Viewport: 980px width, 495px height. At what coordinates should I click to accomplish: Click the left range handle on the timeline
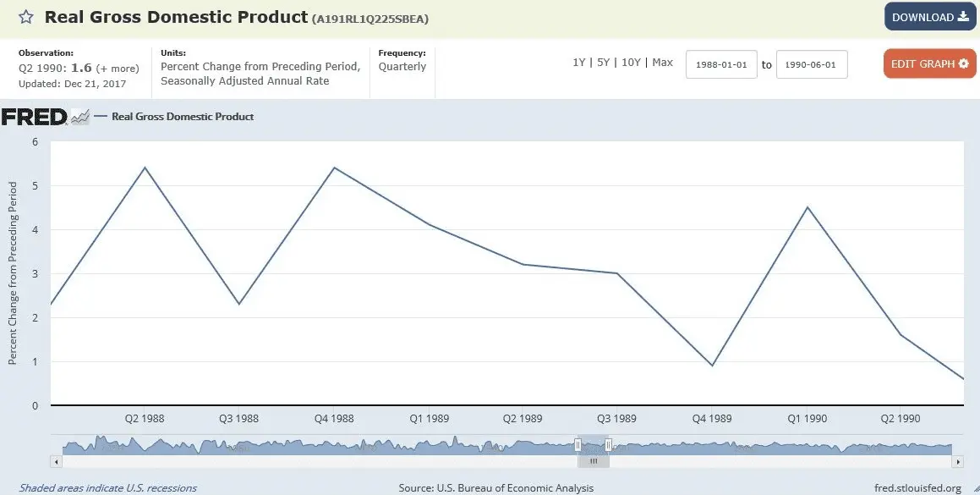point(578,445)
